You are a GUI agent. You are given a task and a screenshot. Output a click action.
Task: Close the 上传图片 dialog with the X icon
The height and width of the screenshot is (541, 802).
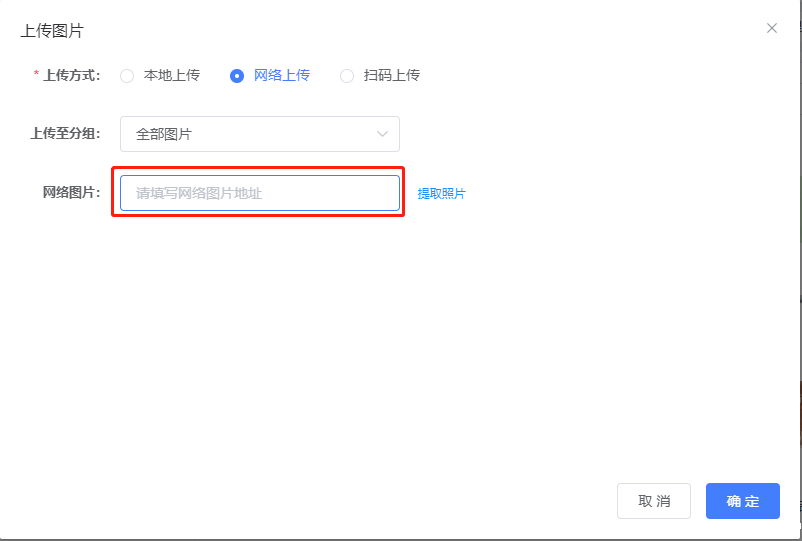(771, 28)
